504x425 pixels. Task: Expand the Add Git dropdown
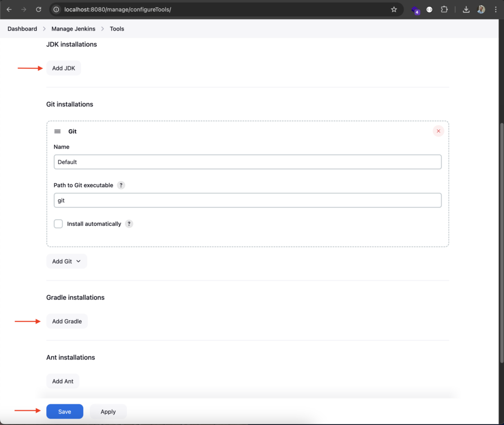(66, 261)
